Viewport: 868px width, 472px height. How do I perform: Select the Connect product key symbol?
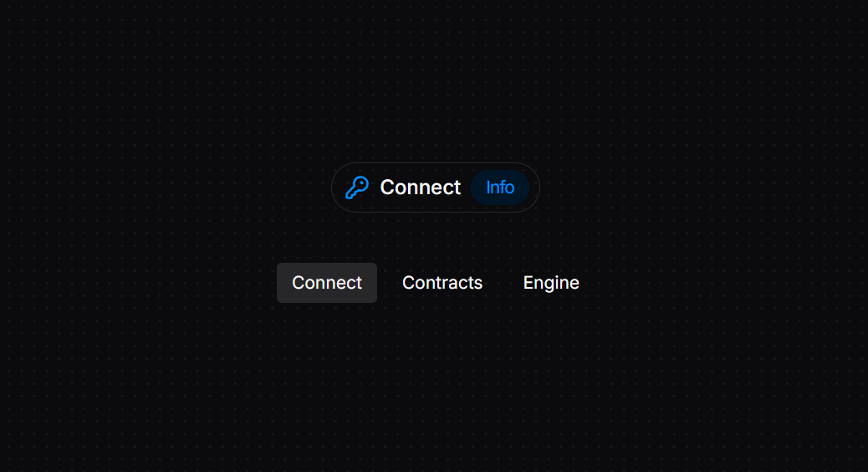tap(357, 187)
